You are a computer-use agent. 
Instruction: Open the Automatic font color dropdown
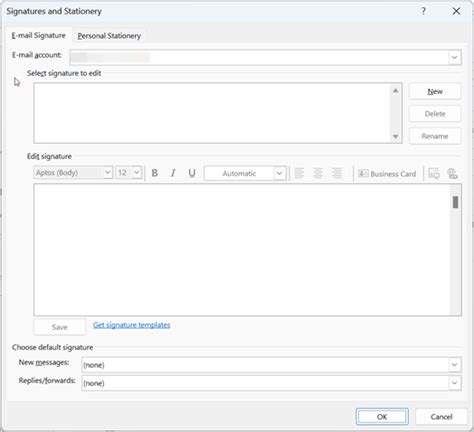pyautogui.click(x=279, y=173)
